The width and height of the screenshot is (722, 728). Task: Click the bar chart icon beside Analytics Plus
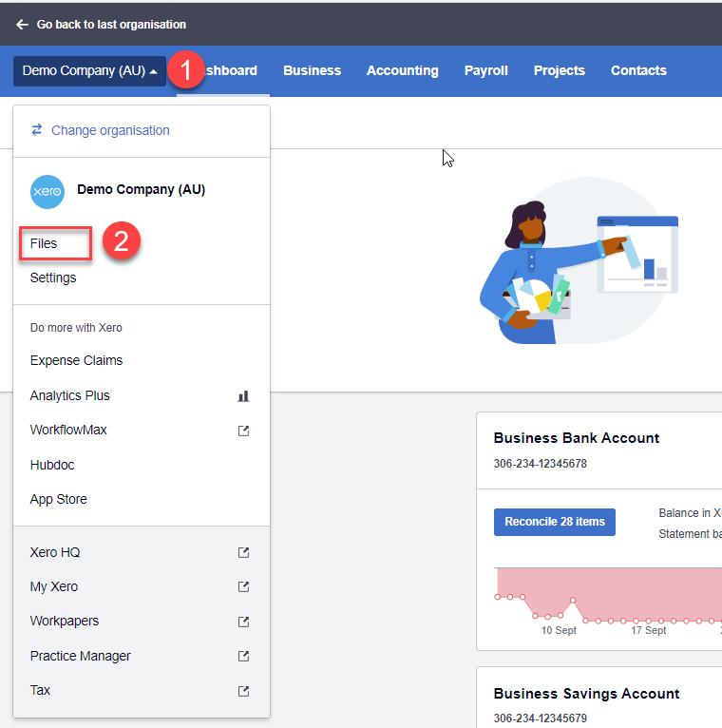(243, 396)
